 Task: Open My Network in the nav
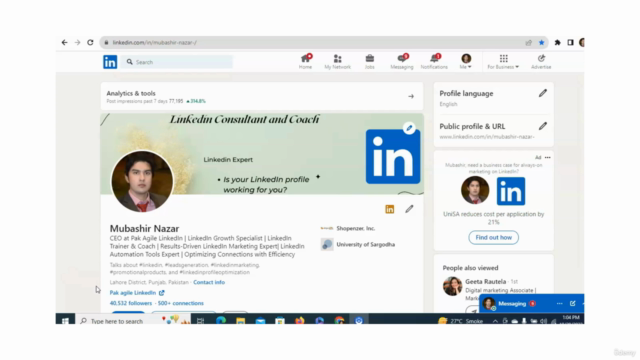338,62
